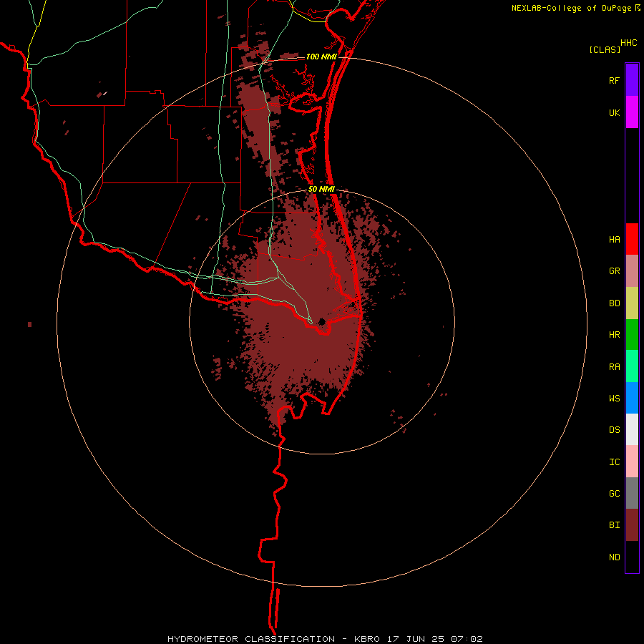Click the HA red legend swatch

coord(632,239)
